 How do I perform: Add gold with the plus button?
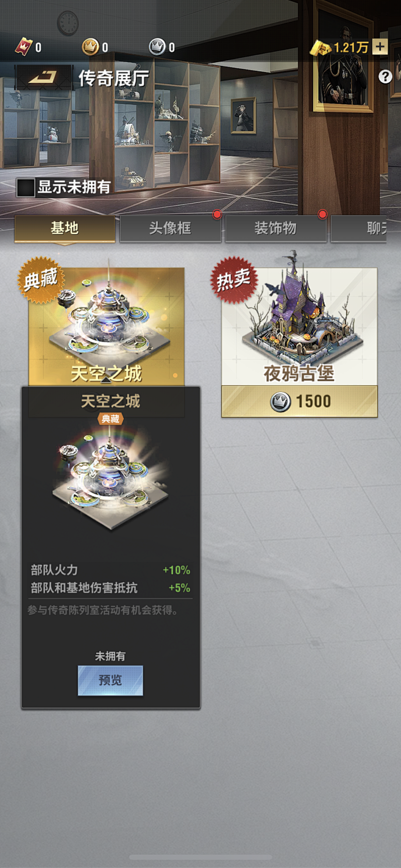[x=380, y=47]
